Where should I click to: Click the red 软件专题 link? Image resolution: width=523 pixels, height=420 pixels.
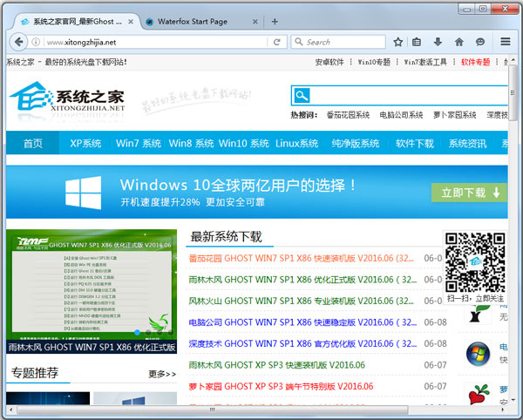(x=475, y=62)
